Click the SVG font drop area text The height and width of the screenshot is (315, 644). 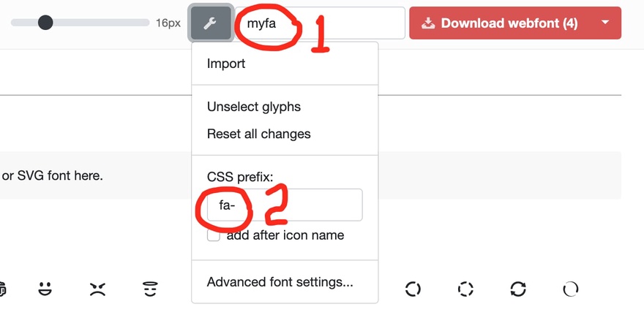[x=53, y=175]
